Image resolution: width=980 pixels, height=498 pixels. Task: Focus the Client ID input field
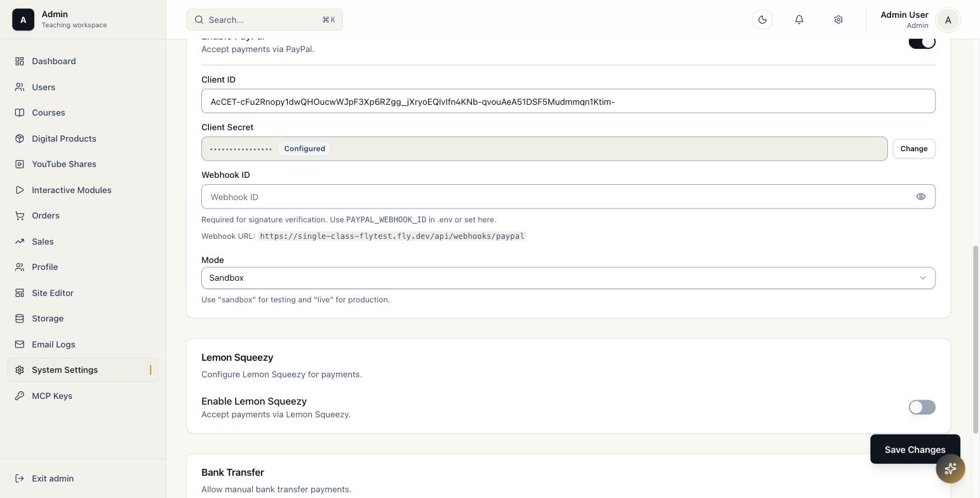568,101
